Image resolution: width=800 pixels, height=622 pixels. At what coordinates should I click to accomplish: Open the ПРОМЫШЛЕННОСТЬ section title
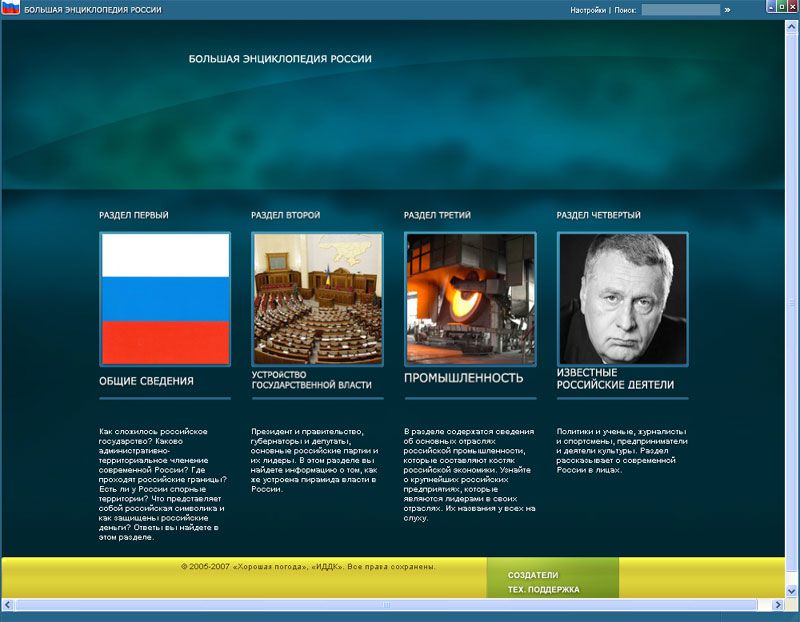pos(463,378)
